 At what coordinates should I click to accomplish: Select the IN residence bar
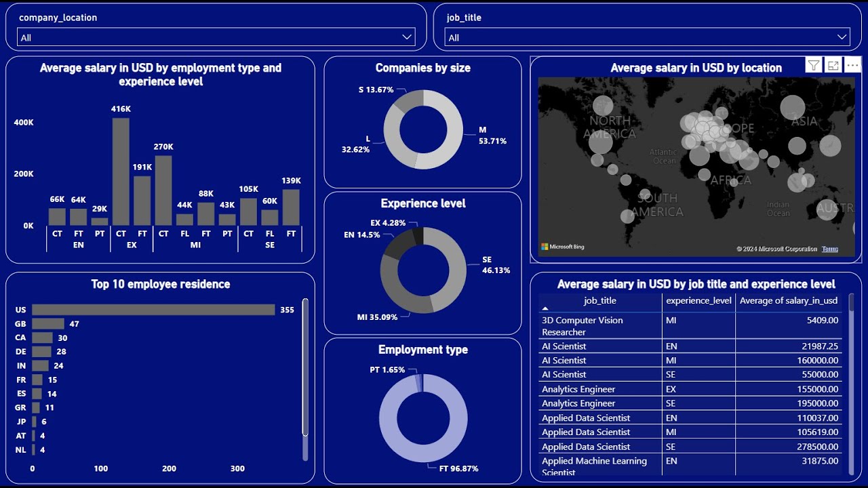tap(40, 365)
